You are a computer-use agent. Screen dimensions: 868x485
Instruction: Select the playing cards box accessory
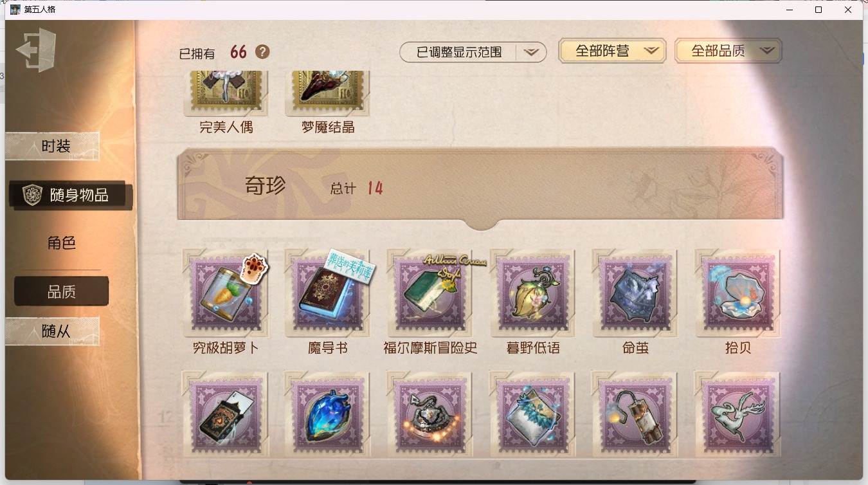pos(225,415)
